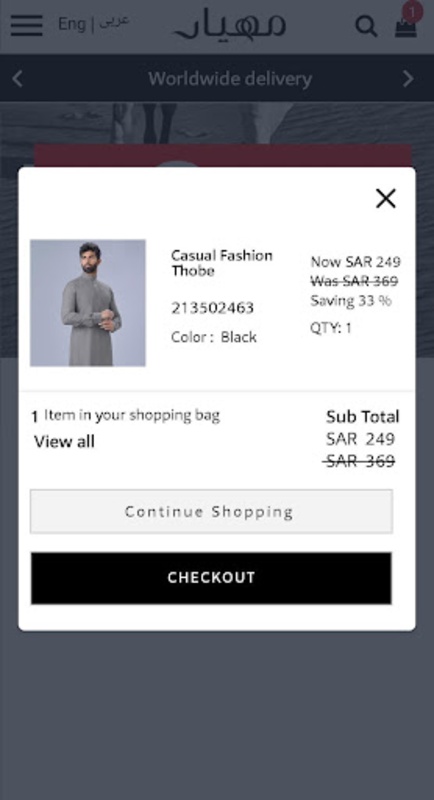434x800 pixels.
Task: Click product code 213502463
Action: pos(212,308)
